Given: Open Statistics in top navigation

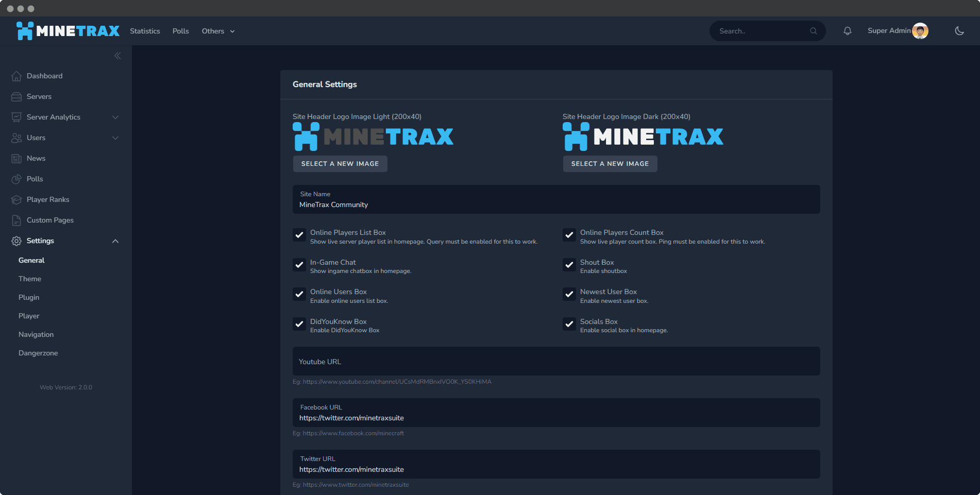Looking at the screenshot, I should [145, 31].
